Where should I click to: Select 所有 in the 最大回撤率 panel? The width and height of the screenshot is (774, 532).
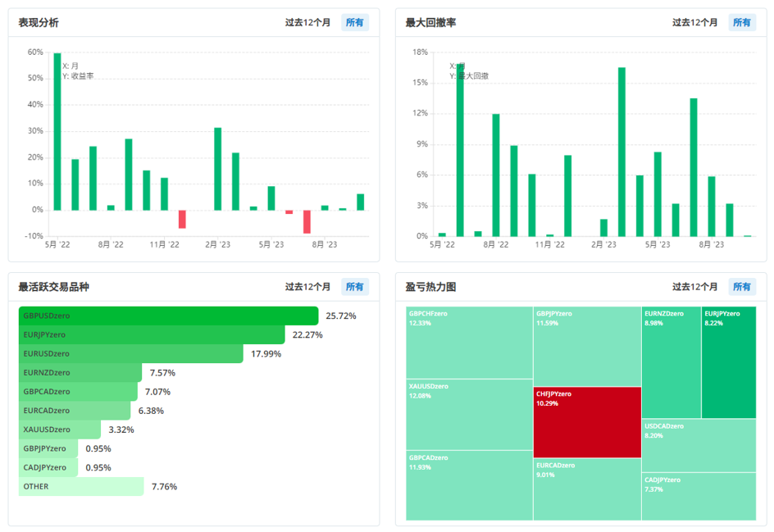point(741,23)
